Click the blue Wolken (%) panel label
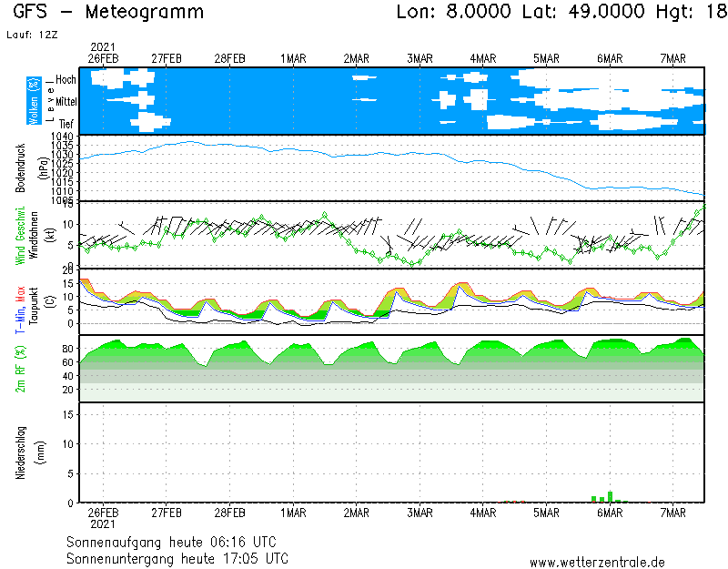Image resolution: width=728 pixels, height=569 pixels. [34, 101]
